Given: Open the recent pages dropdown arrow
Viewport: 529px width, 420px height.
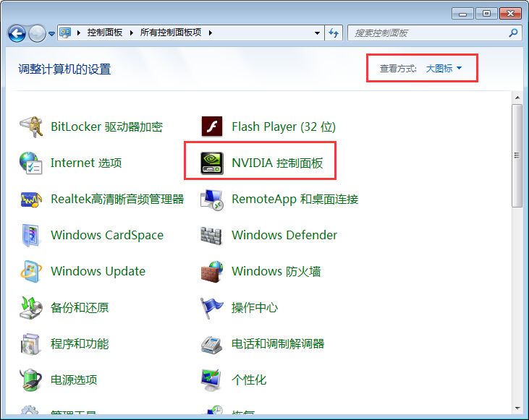Looking at the screenshot, I should tap(51, 34).
